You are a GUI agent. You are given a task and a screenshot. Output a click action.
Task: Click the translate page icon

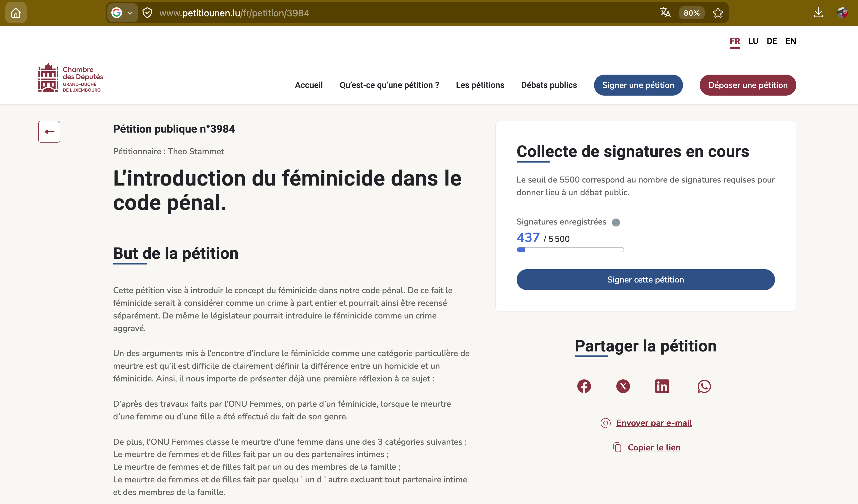(665, 13)
